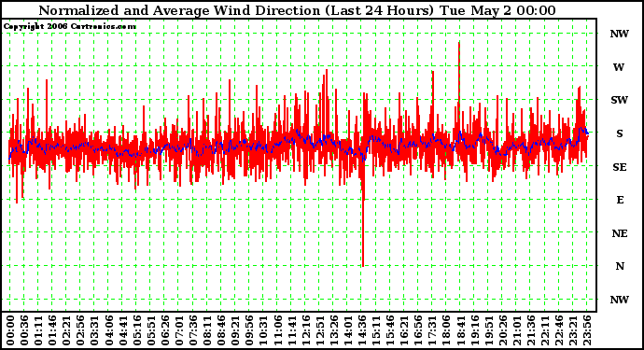Click the 07:36 time axis label
644x350 pixels.
pyautogui.click(x=193, y=330)
